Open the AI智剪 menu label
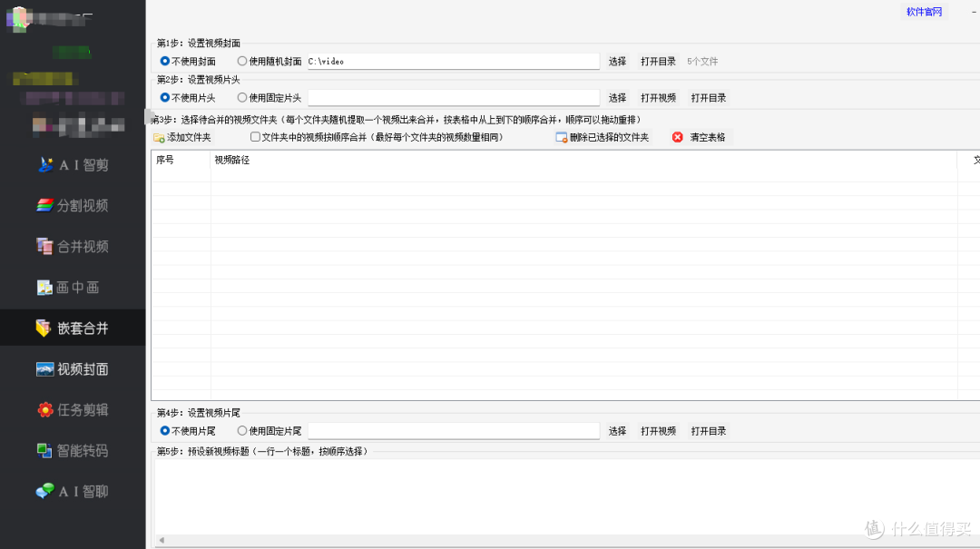The width and height of the screenshot is (980, 549). pyautogui.click(x=83, y=165)
